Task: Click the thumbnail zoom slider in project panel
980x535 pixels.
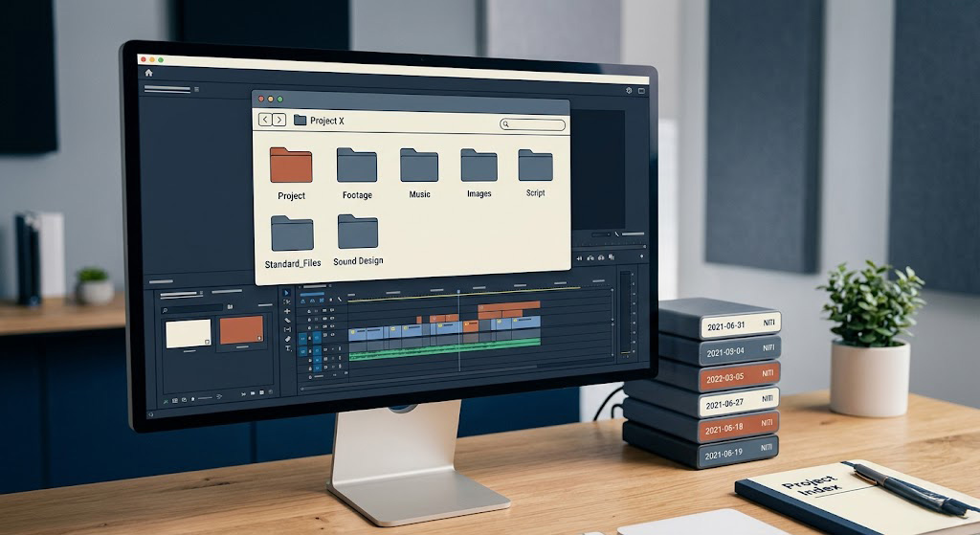Action: (205, 398)
